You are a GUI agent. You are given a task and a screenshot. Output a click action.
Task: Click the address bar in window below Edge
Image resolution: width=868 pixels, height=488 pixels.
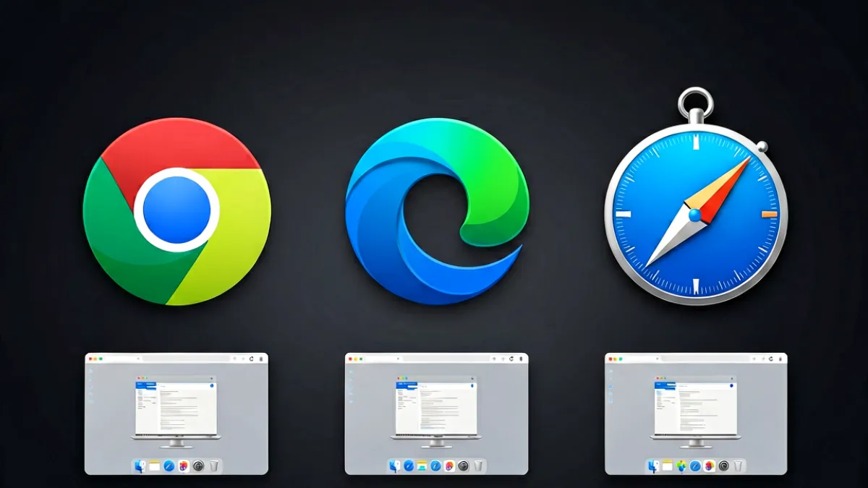(446, 359)
